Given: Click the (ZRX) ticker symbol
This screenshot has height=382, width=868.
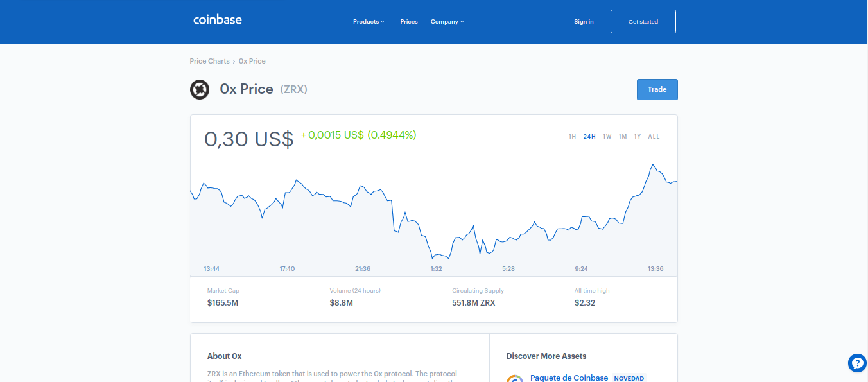Looking at the screenshot, I should pos(294,89).
